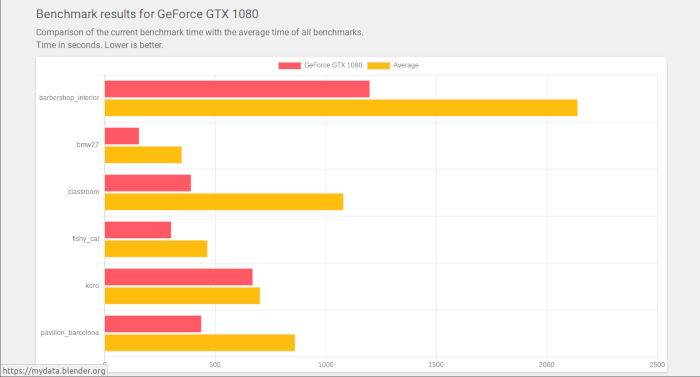This screenshot has height=377, width=700.
Task: Click the Benchmark results for GeForce GTX 1080 heading
Action: (x=147, y=14)
